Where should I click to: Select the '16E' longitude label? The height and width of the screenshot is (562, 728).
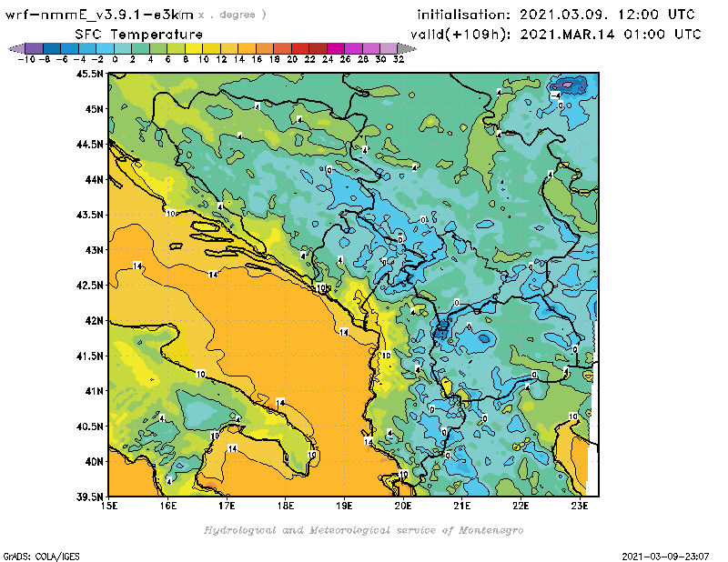pos(168,506)
